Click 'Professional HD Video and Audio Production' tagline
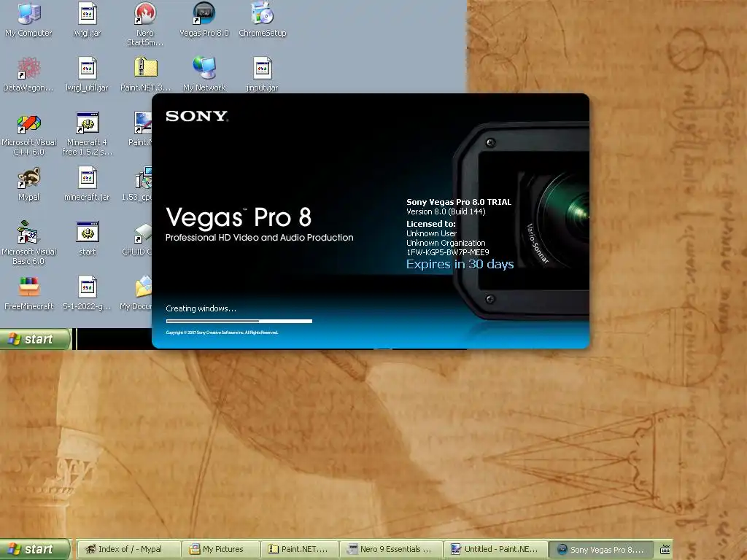747x560 pixels. (259, 238)
